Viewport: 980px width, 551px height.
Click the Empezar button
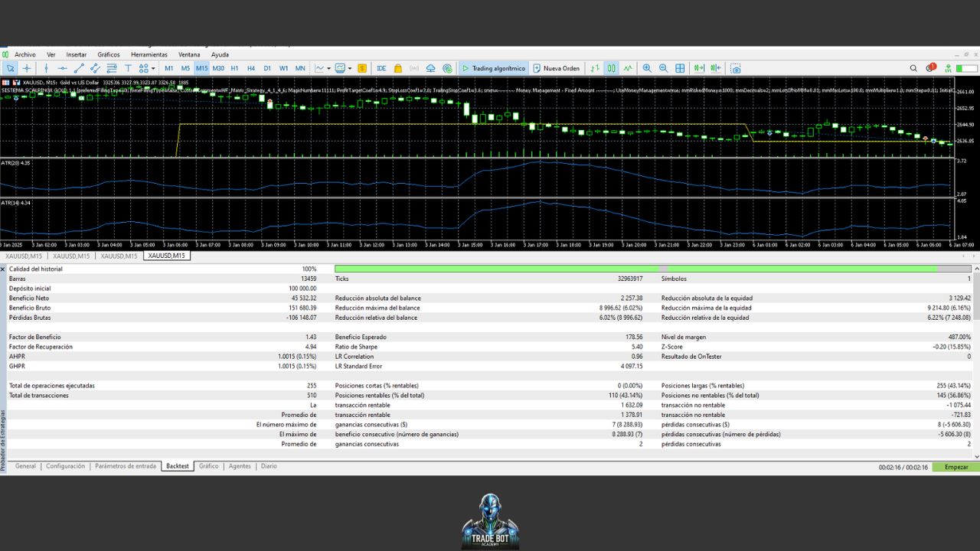point(956,467)
